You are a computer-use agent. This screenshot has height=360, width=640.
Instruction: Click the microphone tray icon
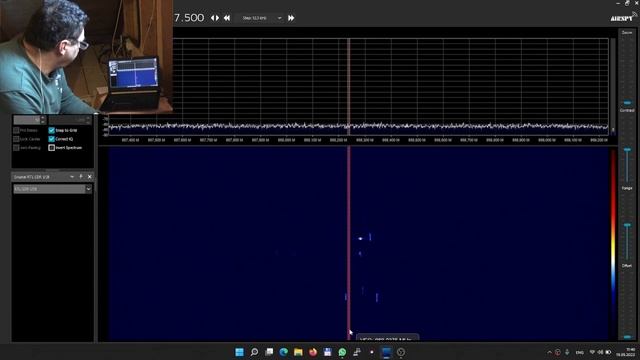(x=567, y=352)
